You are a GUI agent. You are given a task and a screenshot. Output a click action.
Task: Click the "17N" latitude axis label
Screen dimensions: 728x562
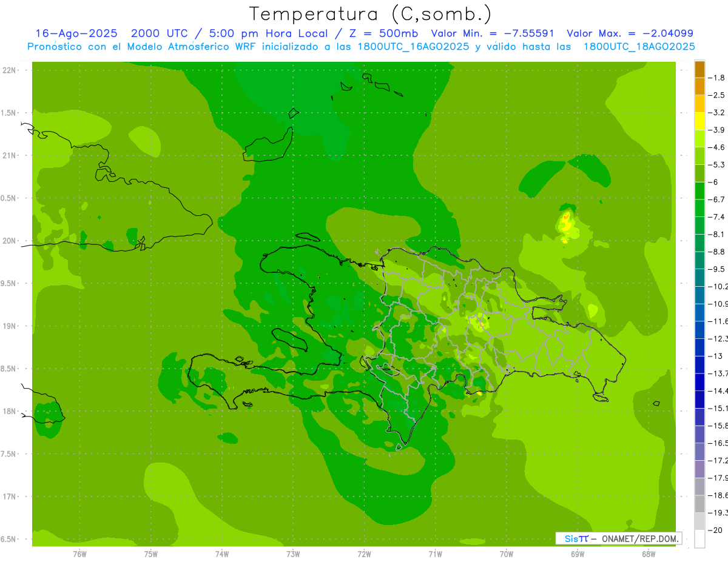(x=8, y=497)
